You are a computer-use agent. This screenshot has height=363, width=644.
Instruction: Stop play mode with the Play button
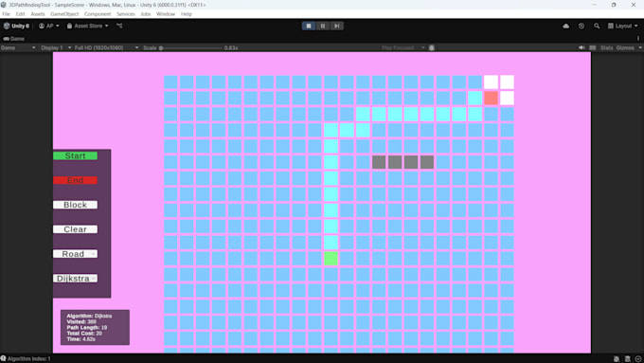309,26
